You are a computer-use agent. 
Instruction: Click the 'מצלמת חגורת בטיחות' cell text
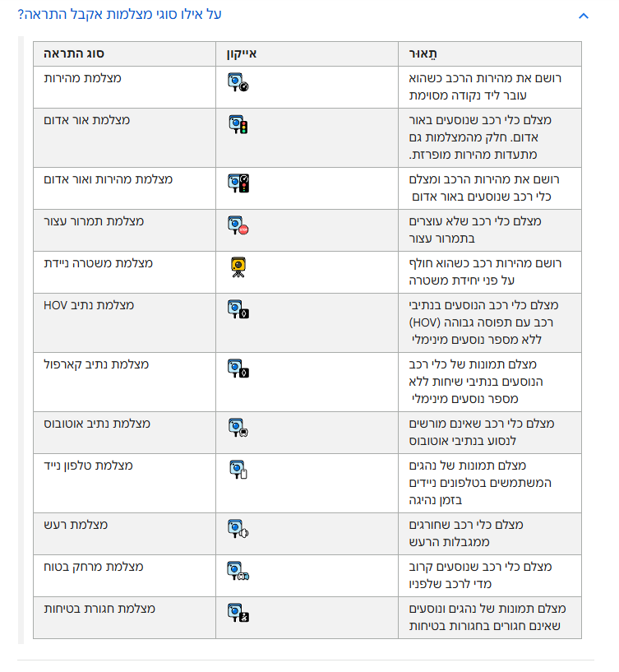pos(99,609)
